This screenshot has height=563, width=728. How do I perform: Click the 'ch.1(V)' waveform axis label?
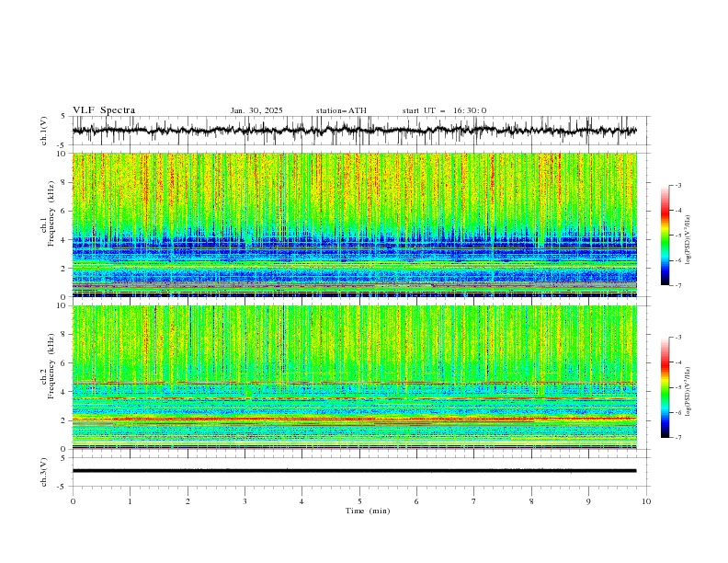click(x=44, y=131)
